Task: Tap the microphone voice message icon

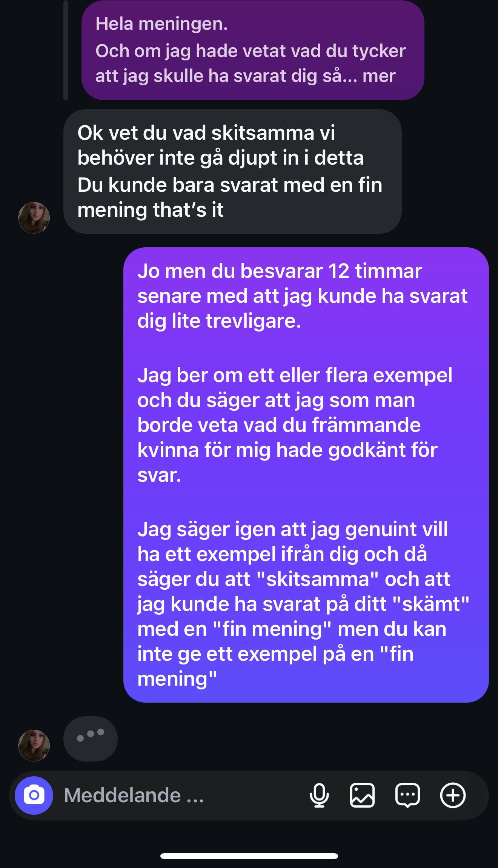Action: point(319,796)
